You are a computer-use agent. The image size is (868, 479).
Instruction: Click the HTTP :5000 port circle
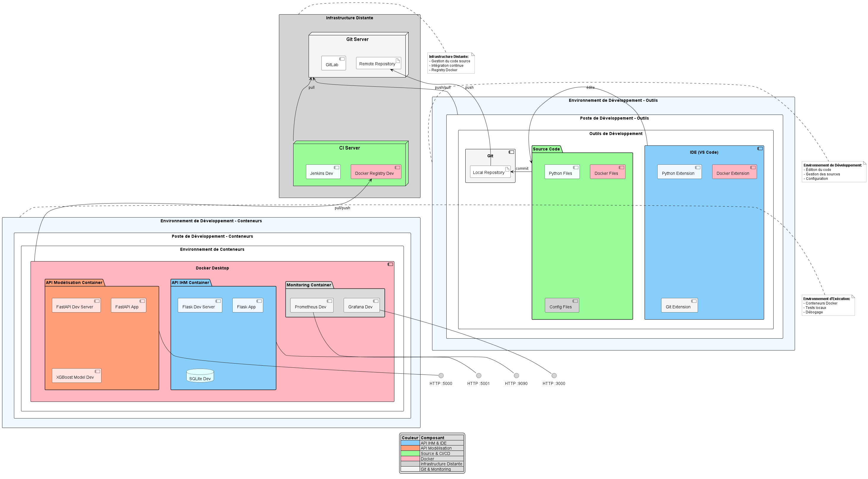tap(440, 375)
